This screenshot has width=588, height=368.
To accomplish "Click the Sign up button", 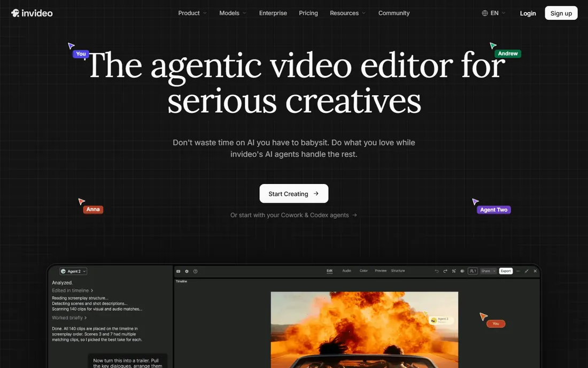I will click(x=561, y=13).
